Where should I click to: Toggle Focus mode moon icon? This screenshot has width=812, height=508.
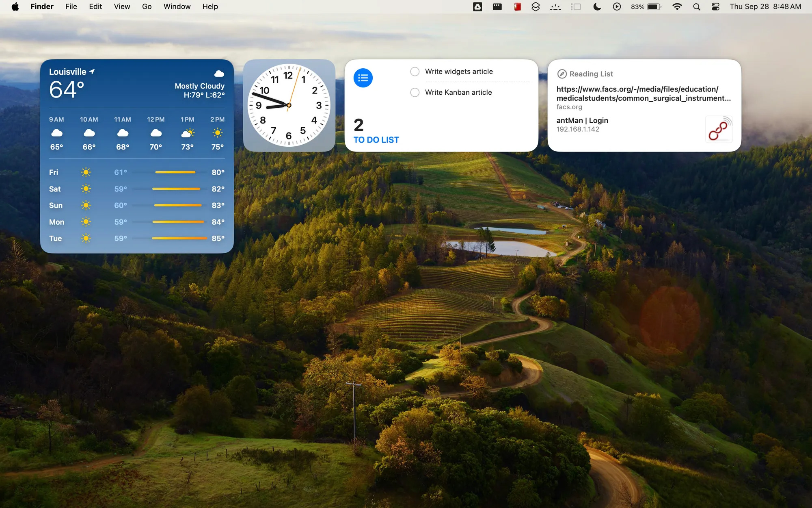[597, 7]
